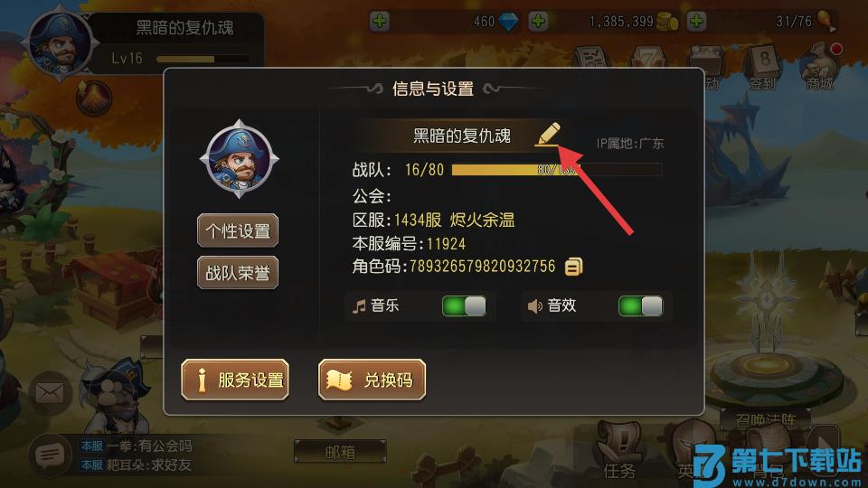This screenshot has height=488, width=868.
Task: Tap the green plus beside gold coins
Action: point(538,22)
